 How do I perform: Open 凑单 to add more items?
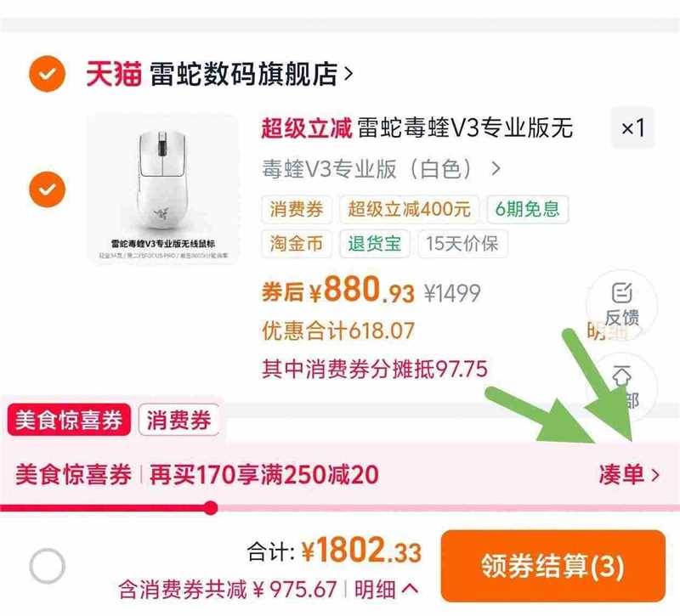coord(629,474)
